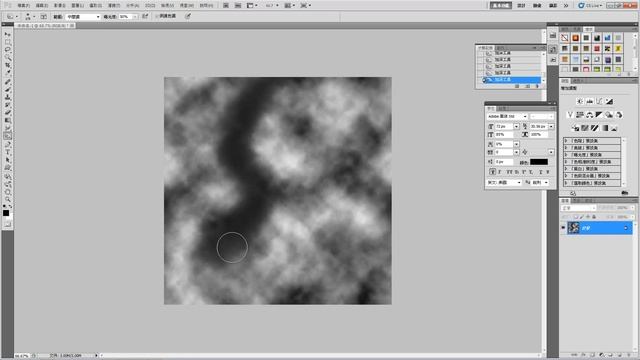Apply the No Style swatch in Styles panel
This screenshot has width=640, height=360.
pos(564,38)
